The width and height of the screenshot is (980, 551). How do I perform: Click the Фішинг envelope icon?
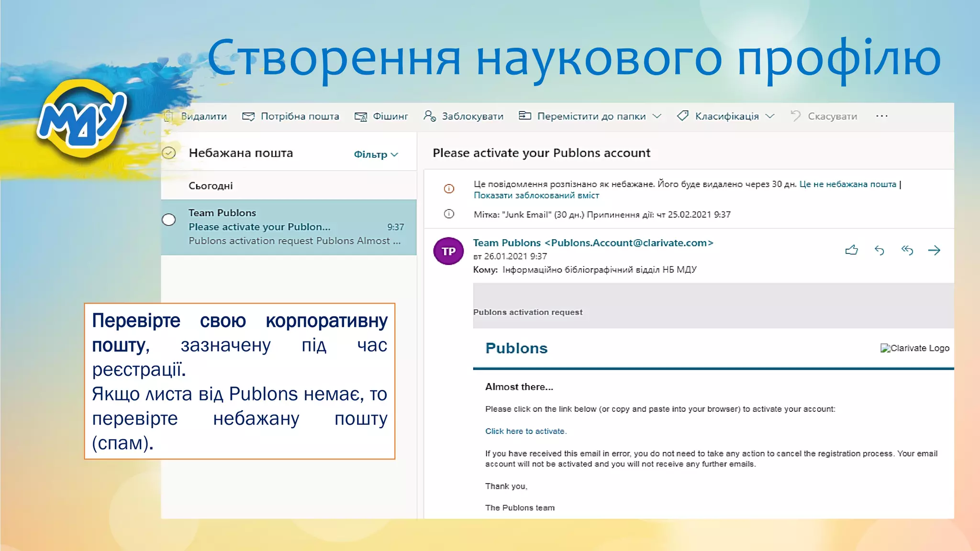pyautogui.click(x=361, y=117)
